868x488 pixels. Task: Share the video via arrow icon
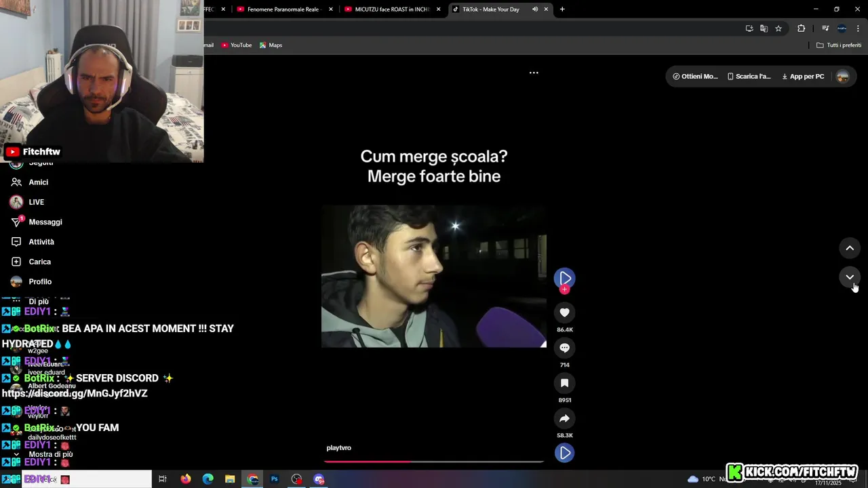click(x=564, y=418)
